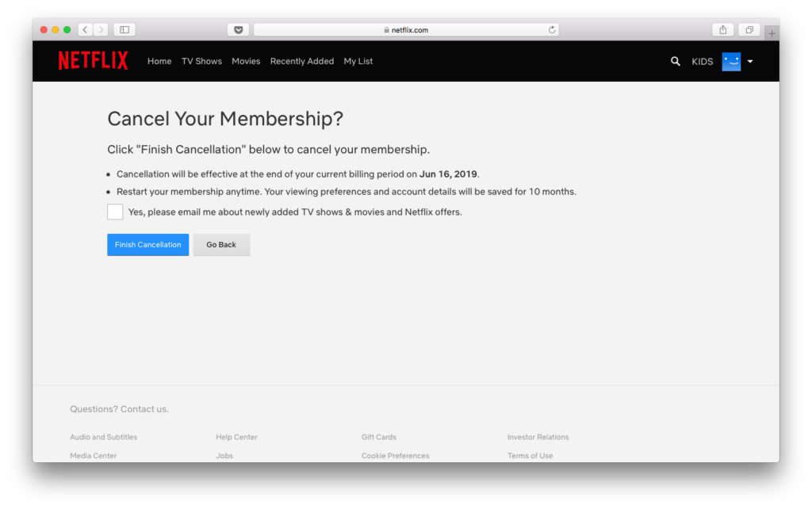Viewport: 812px width, 509px height.
Task: Click the Finish Cancellation button
Action: point(148,245)
